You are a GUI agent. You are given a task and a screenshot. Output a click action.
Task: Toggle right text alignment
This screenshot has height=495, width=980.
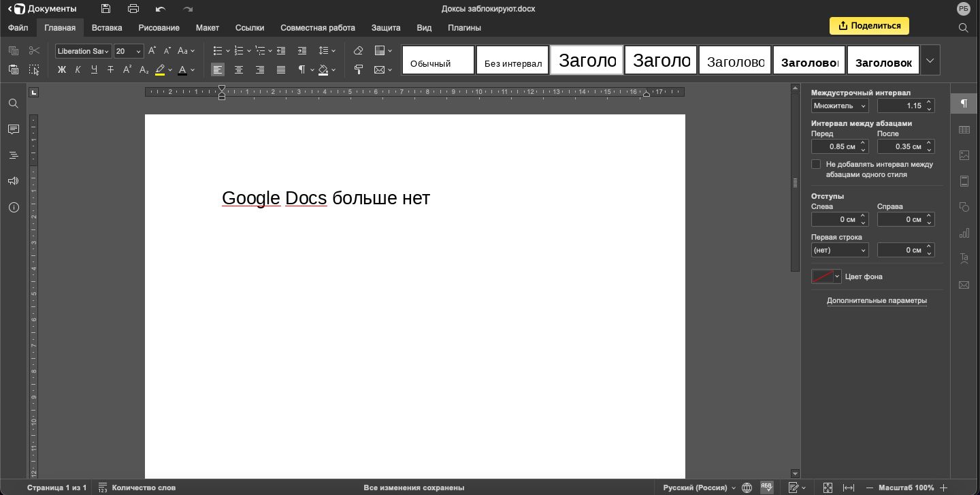[260, 69]
